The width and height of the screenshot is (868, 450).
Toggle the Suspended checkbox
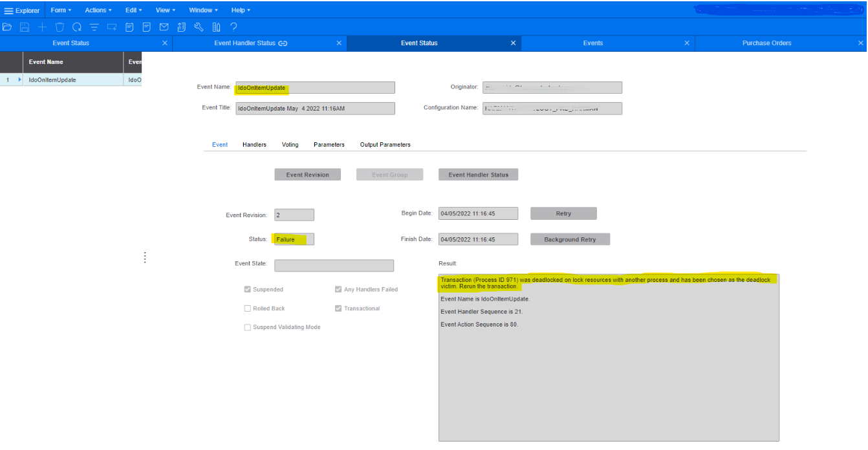pos(248,290)
